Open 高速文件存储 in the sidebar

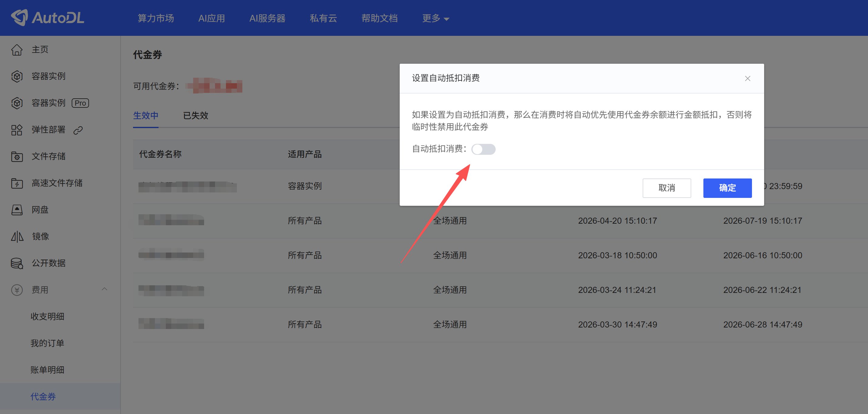57,183
